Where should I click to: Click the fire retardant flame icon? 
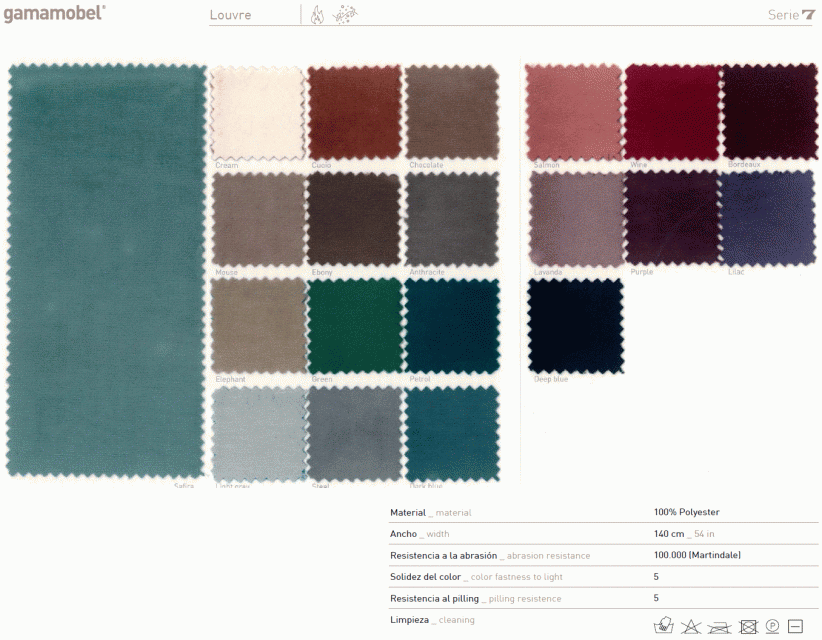pos(317,15)
